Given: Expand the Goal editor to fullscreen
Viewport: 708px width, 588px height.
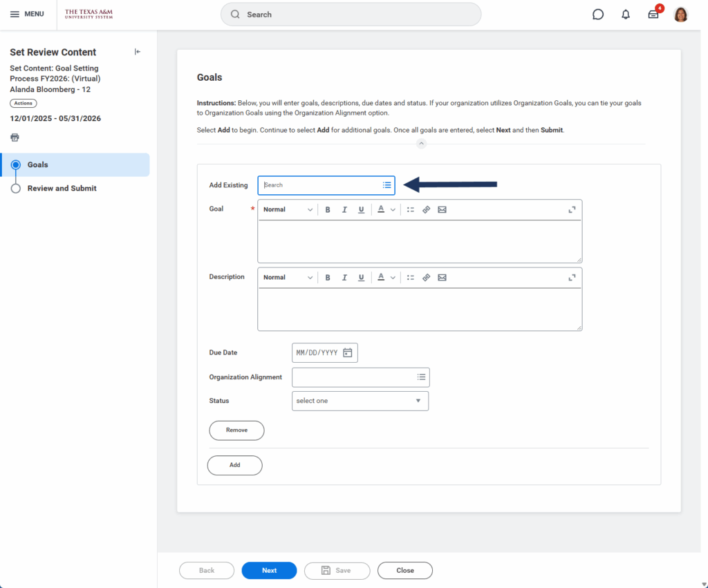Looking at the screenshot, I should (572, 209).
